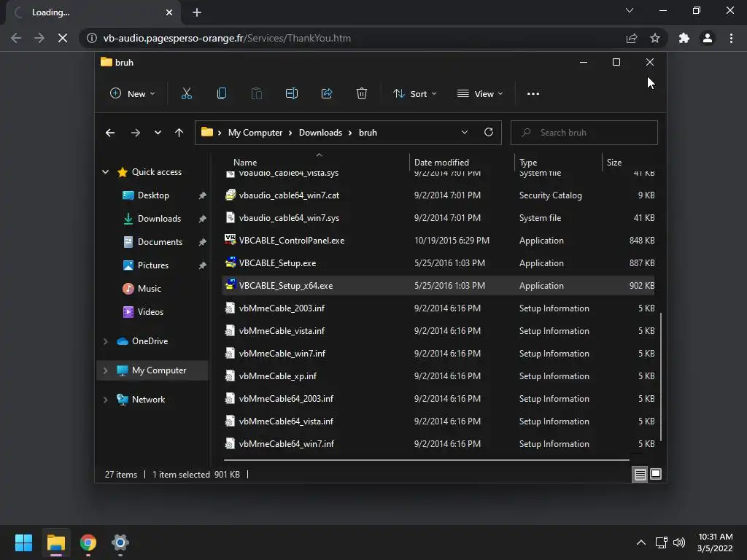Open a new Chrome tab
747x560 pixels.
[197, 12]
